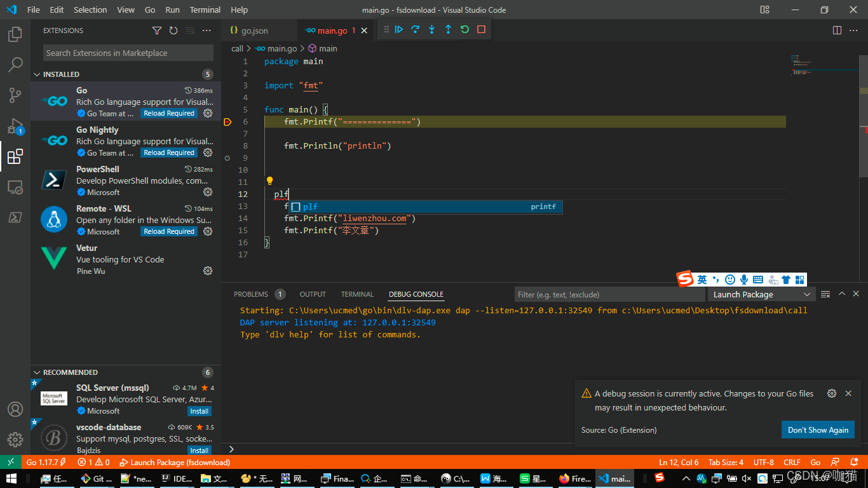Click the Search Extensions in Marketplace field

(x=128, y=53)
